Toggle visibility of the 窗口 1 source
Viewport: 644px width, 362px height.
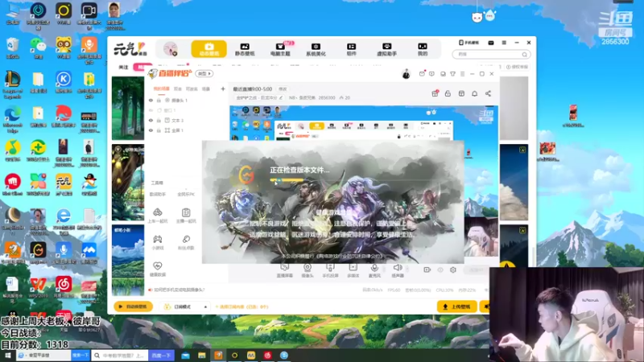point(151,110)
